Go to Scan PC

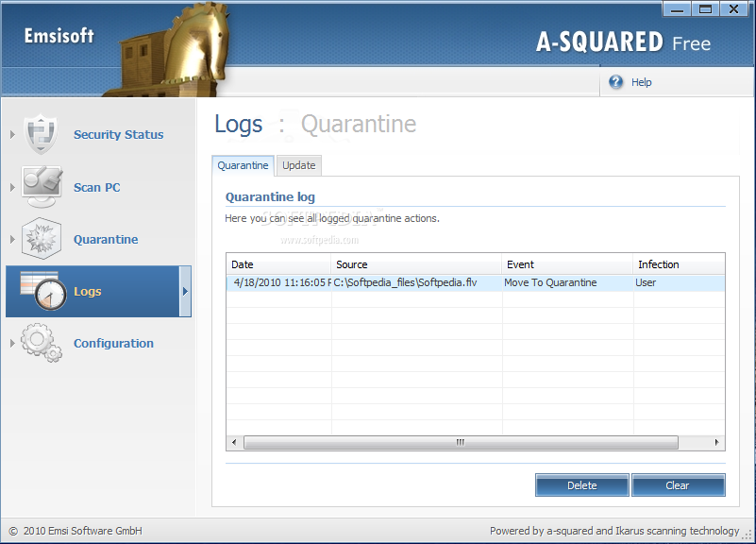[x=96, y=187]
